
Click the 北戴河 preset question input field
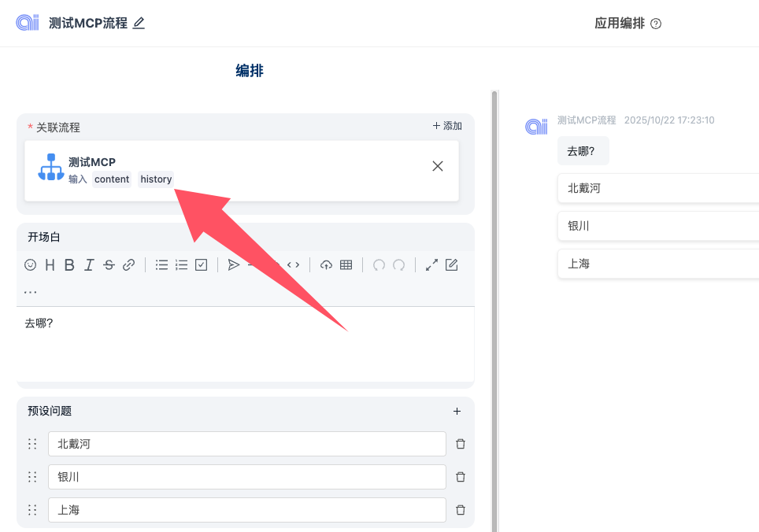point(246,444)
